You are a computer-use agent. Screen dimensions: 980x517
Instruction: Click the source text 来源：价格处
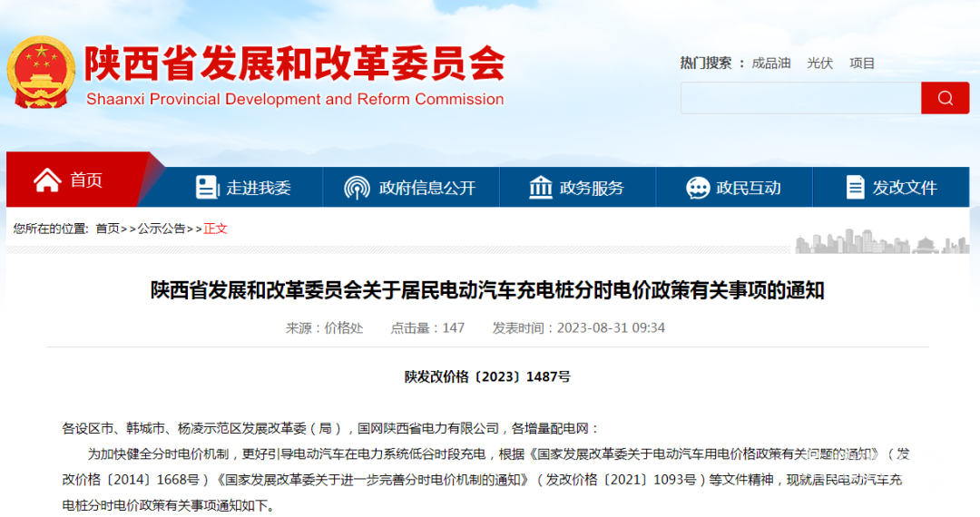coord(324,327)
